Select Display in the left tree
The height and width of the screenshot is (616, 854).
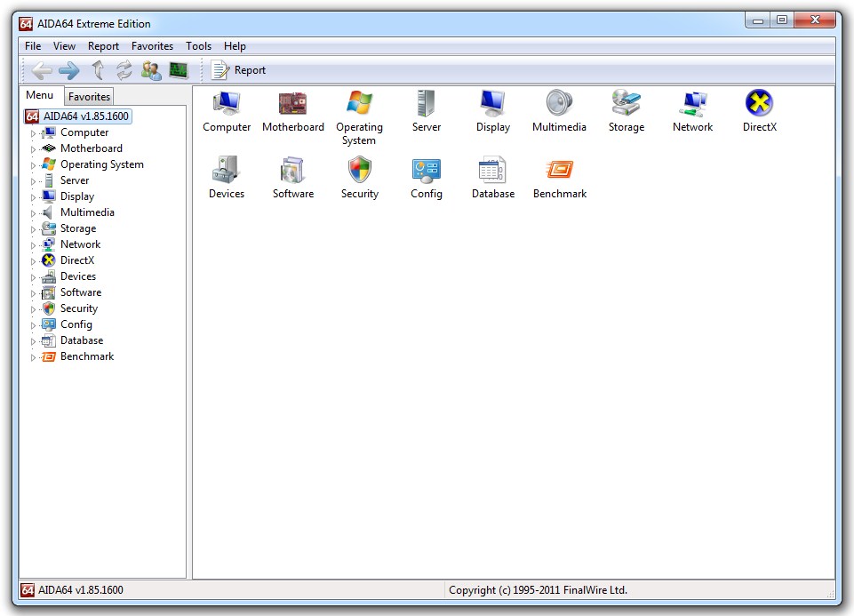pyautogui.click(x=77, y=196)
